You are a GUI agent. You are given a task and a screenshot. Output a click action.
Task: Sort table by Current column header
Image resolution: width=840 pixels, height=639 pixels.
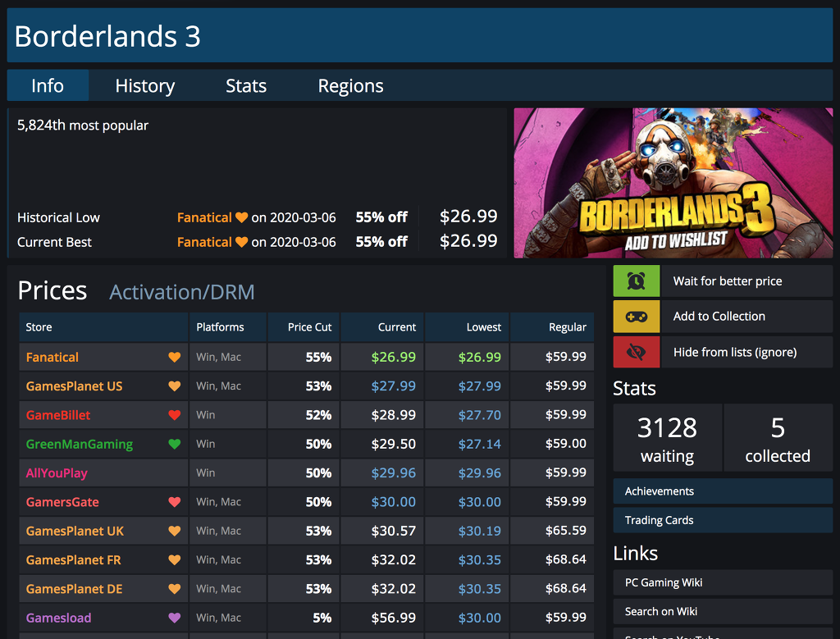coord(382,327)
